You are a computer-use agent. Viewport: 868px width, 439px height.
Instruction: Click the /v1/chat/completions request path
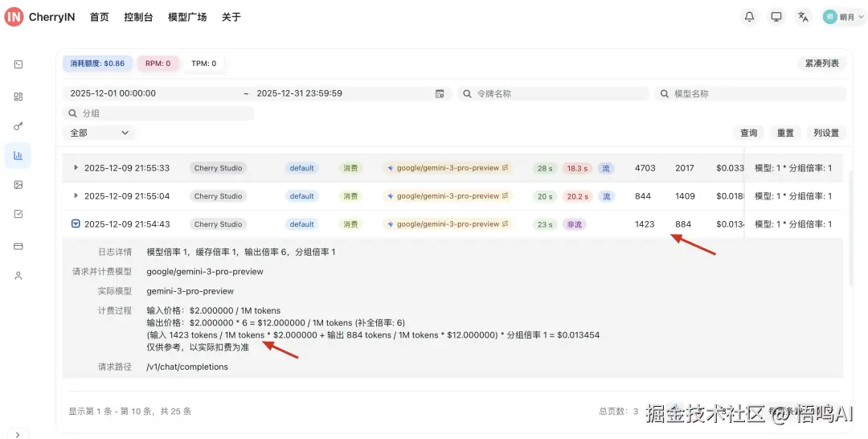[x=187, y=367]
